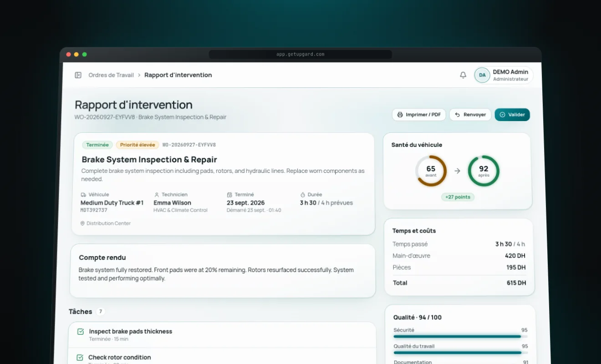Click the DA user avatar

(482, 75)
